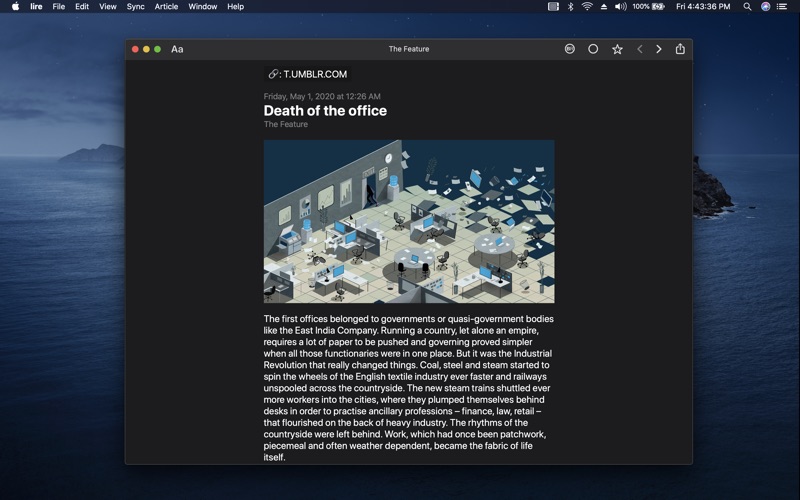Click the eject icon in menu bar
The image size is (800, 500).
[604, 7]
